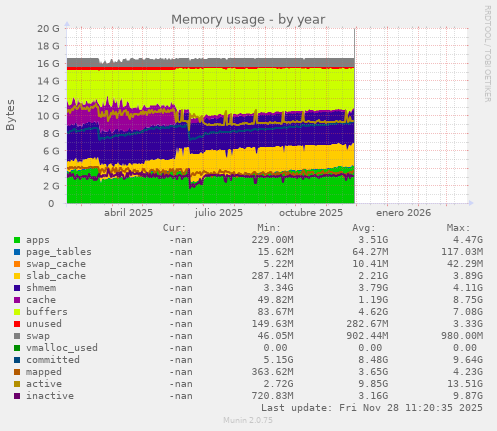
Task: Click the 'active' legend label
Action: 44,384
